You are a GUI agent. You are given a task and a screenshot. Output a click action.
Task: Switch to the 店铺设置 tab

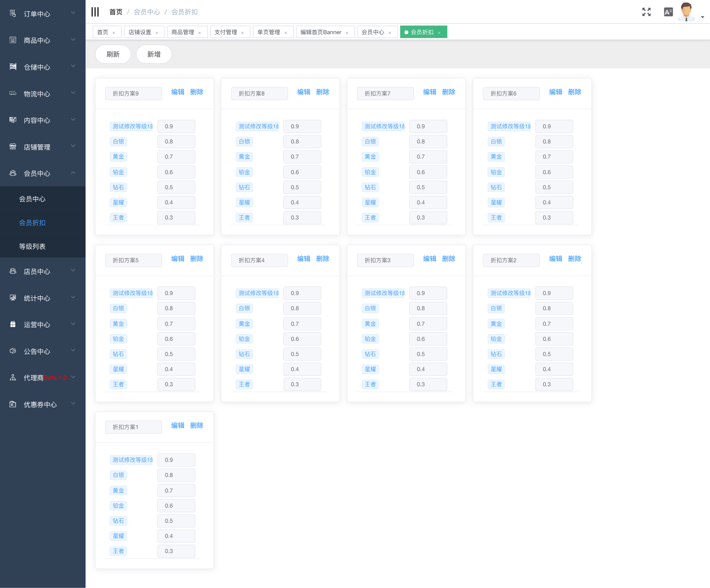(140, 32)
